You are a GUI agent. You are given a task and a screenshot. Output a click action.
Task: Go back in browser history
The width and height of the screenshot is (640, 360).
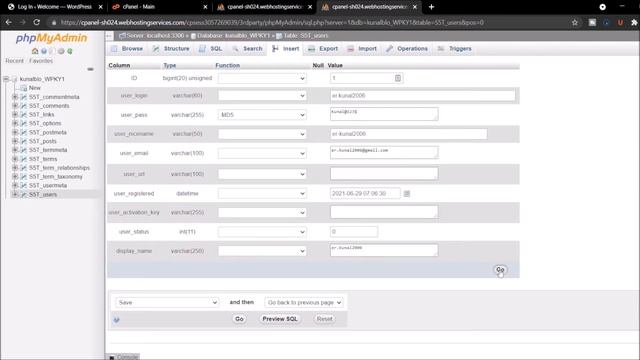coord(9,22)
